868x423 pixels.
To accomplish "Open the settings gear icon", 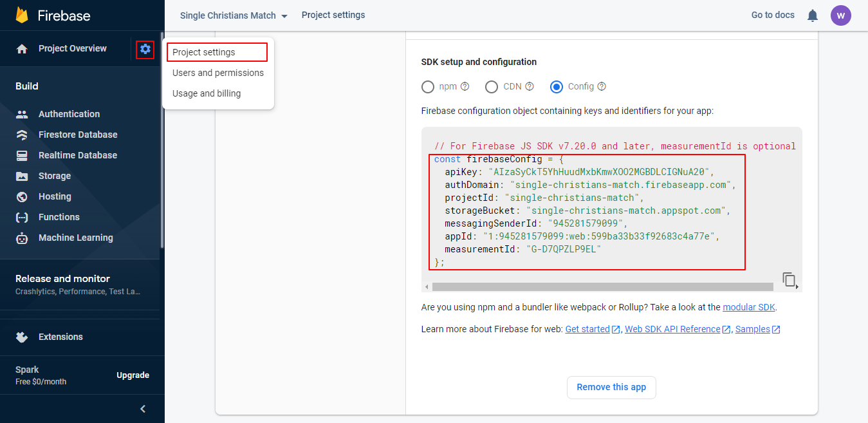I will pos(145,49).
